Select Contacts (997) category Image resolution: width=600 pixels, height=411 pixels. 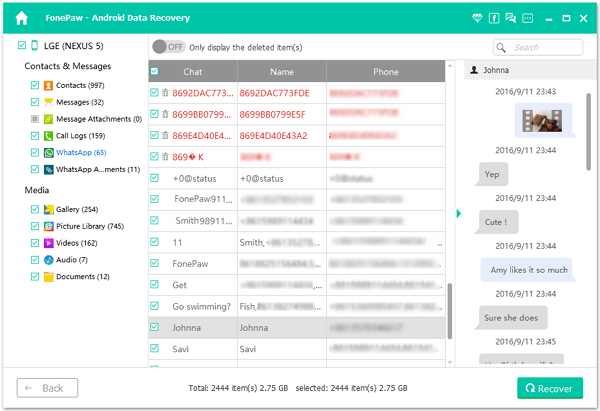[x=80, y=85]
